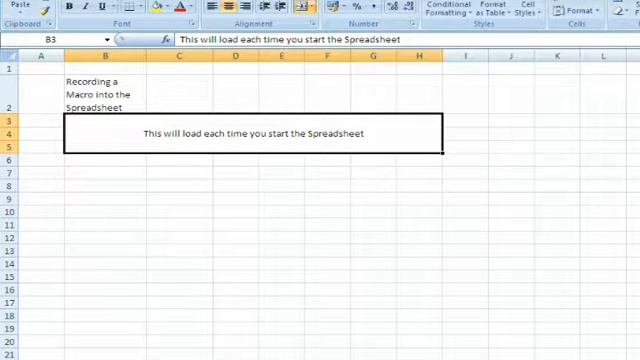Increase the cell indent
Viewport: 640px width, 360px height.
280,6
